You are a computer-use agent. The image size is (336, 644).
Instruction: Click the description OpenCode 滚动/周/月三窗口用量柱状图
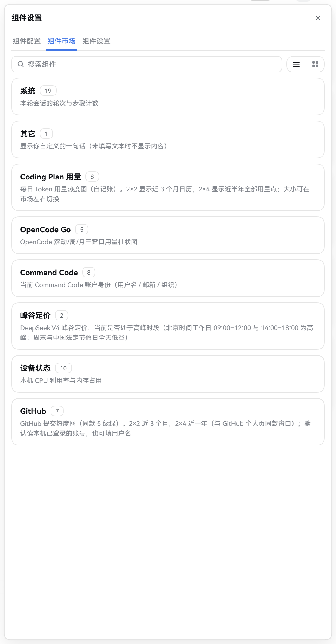79,242
